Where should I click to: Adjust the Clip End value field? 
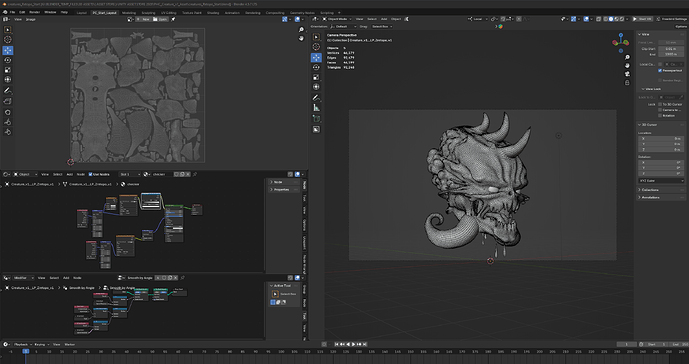(x=671, y=54)
